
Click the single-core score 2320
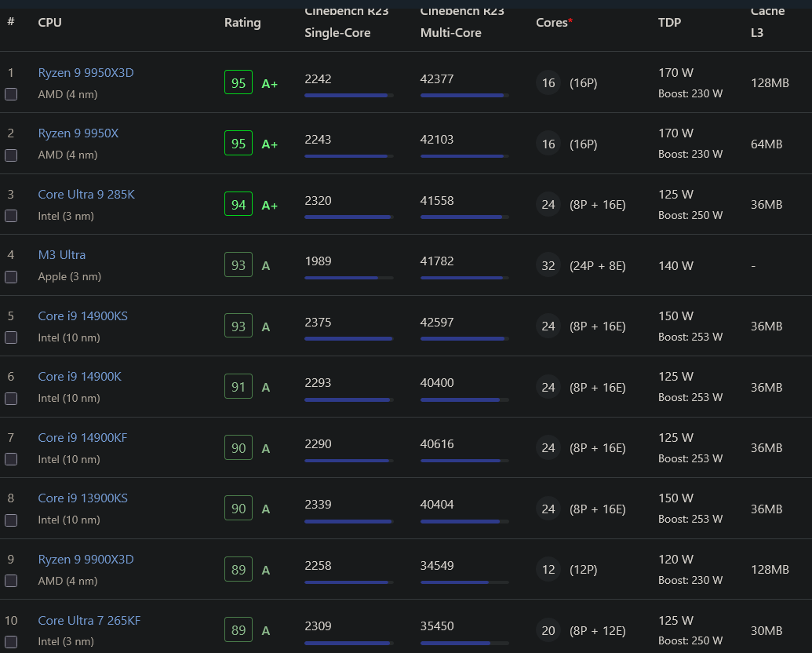(x=318, y=201)
